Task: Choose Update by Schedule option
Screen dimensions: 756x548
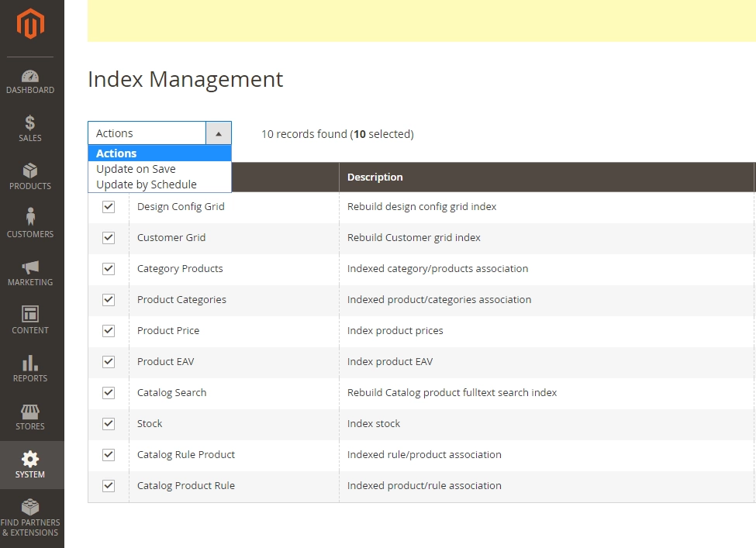Action: pyautogui.click(x=160, y=184)
